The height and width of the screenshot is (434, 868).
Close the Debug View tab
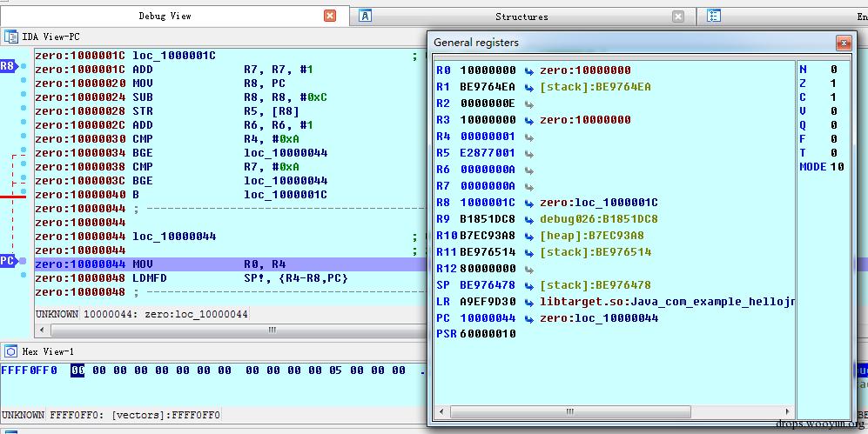click(x=330, y=16)
